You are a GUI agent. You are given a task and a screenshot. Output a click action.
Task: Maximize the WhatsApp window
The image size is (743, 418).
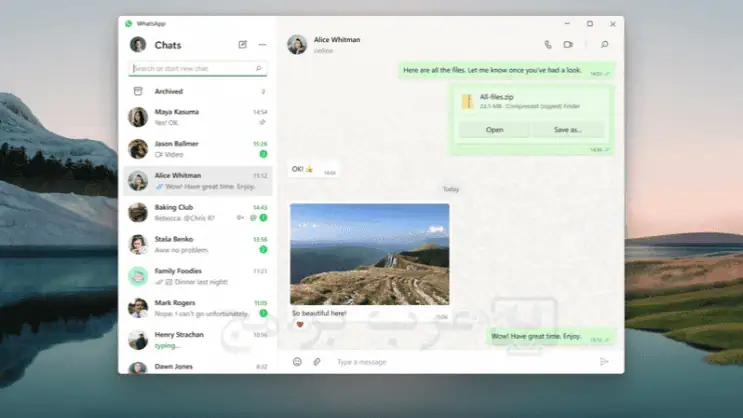pos(590,24)
